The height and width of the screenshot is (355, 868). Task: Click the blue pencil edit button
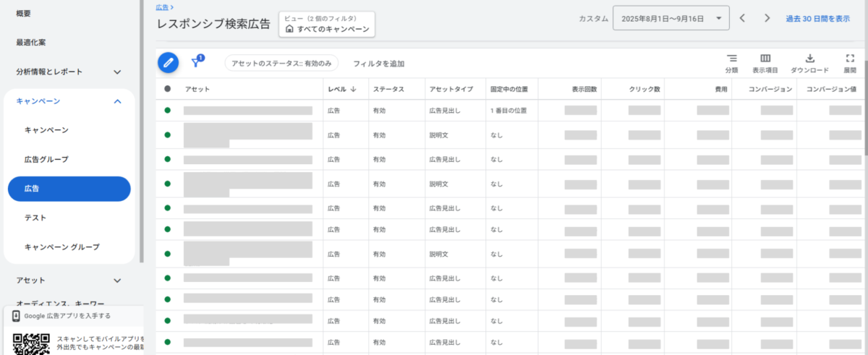click(168, 63)
